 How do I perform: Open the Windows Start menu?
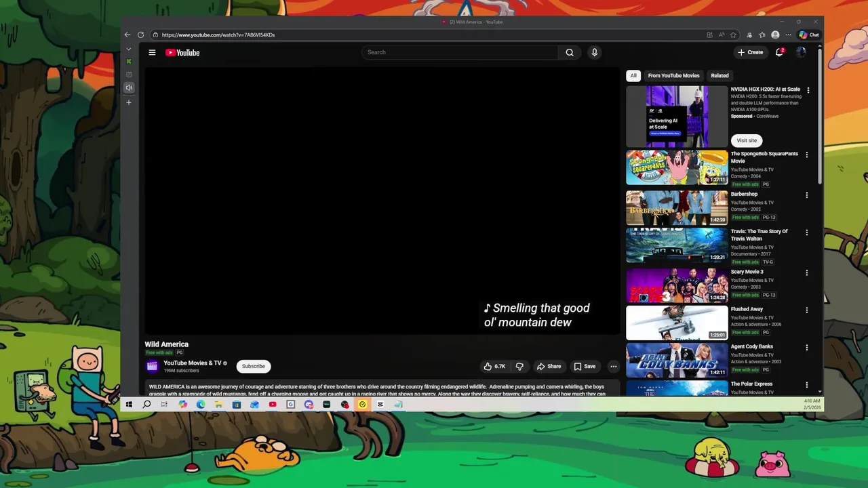click(129, 405)
